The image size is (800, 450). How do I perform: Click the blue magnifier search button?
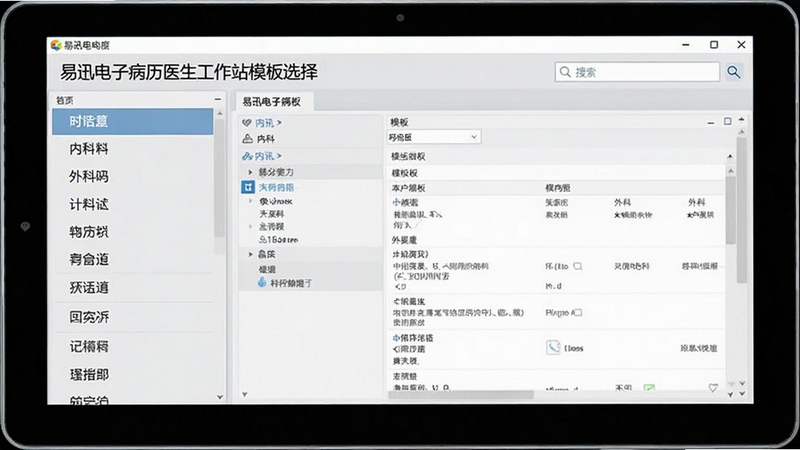[x=734, y=72]
